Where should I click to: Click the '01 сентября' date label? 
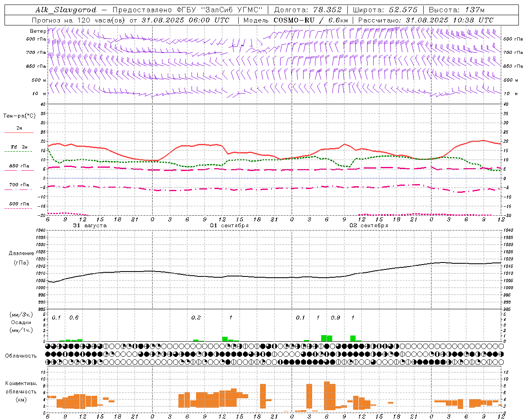[x=229, y=226]
